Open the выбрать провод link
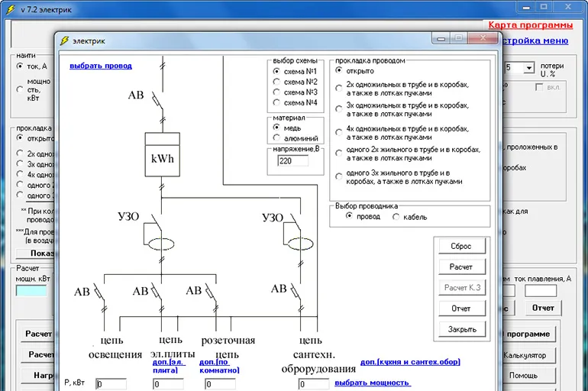 click(x=101, y=66)
